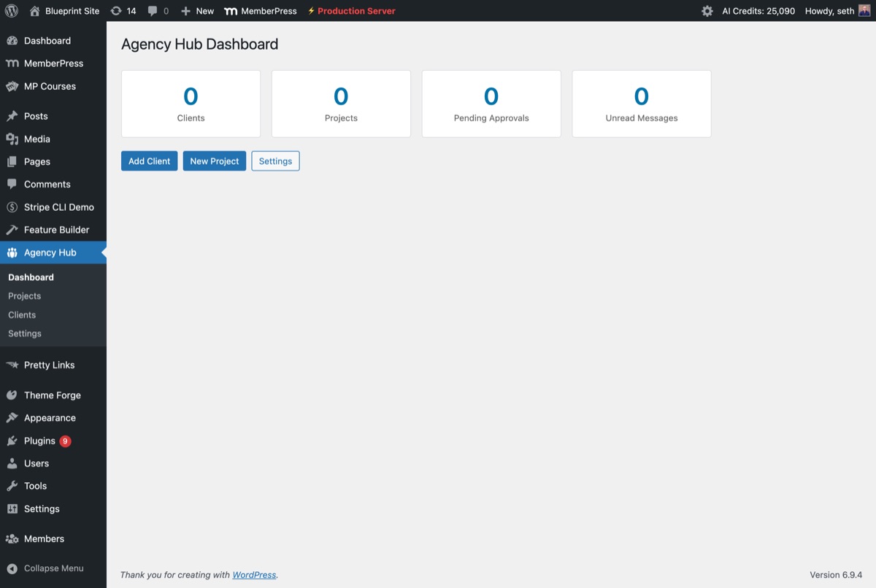Click the gear icon near AI Credits

706,11
